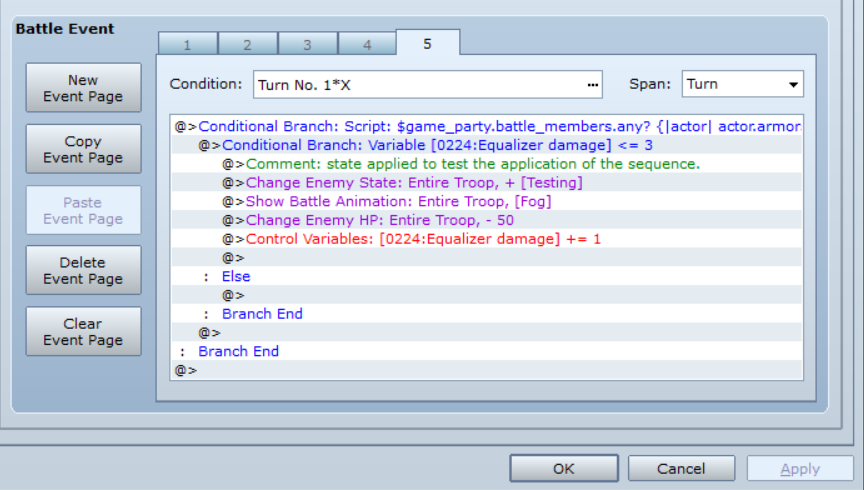The width and height of the screenshot is (864, 490).
Task: Switch to event page tab 4
Action: point(367,45)
